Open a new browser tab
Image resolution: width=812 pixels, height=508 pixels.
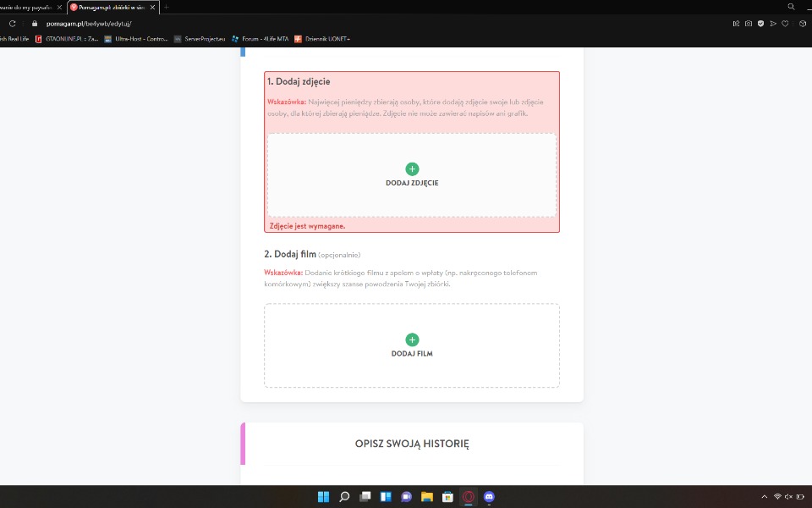[x=167, y=7]
